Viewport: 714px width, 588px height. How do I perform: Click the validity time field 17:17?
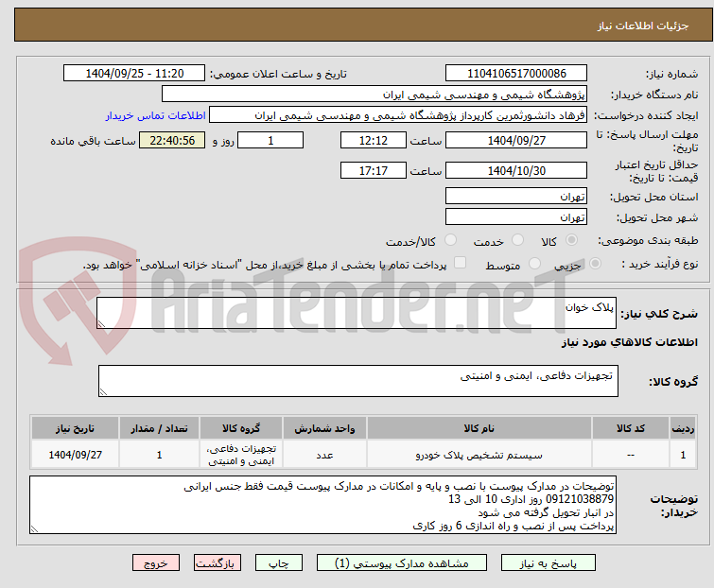[x=374, y=171]
